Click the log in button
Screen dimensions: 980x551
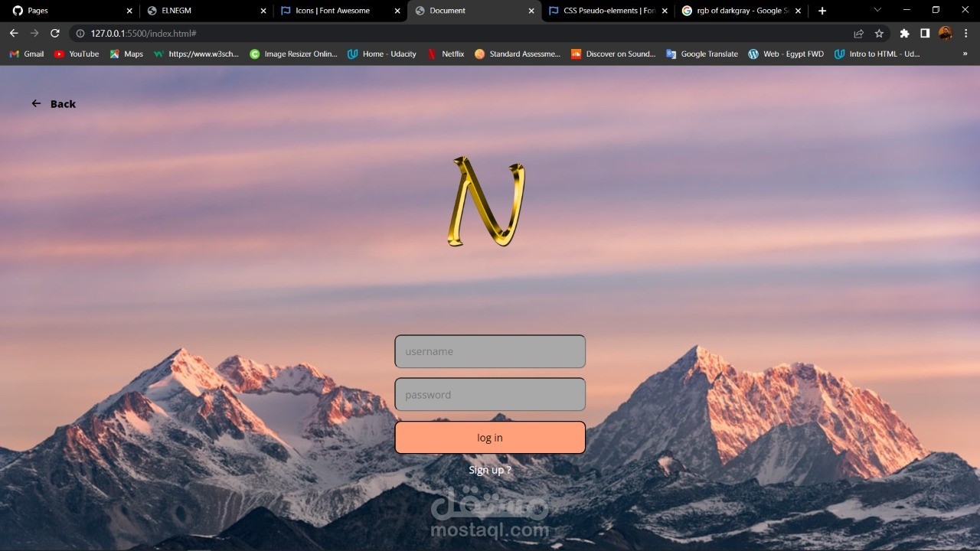[x=490, y=437]
